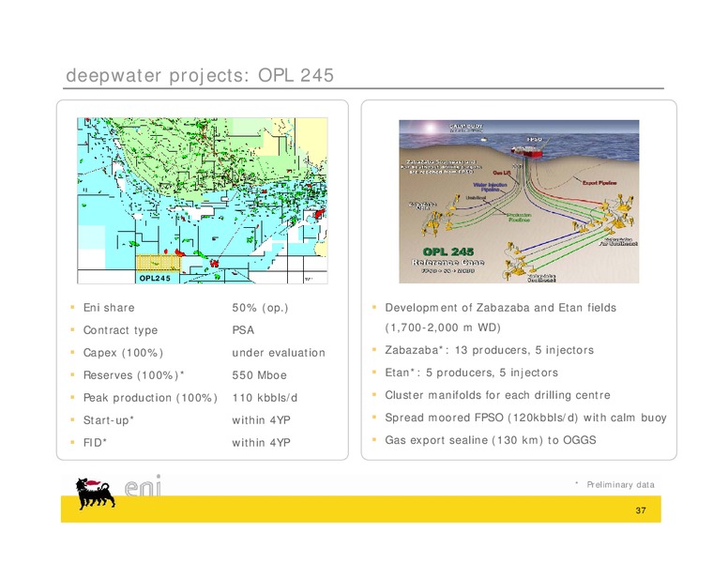Select the '550 Mboe' value
This screenshot has height=563, width=728.
(260, 375)
